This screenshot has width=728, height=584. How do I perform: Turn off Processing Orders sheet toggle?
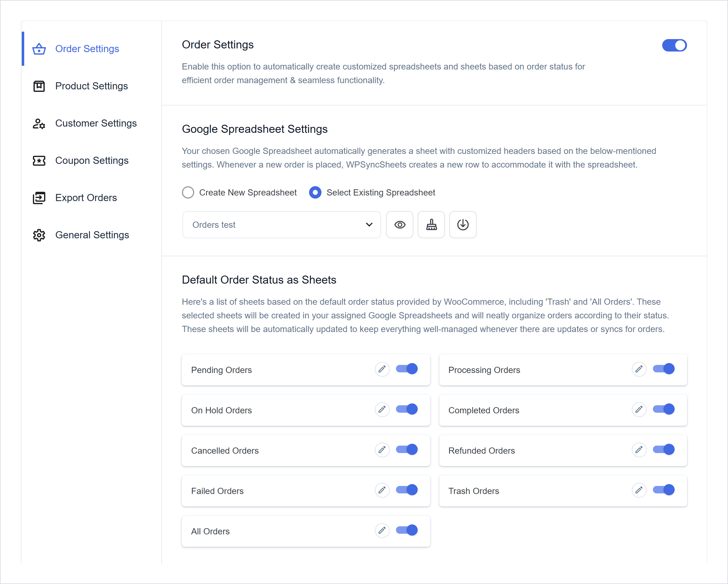[x=663, y=369]
